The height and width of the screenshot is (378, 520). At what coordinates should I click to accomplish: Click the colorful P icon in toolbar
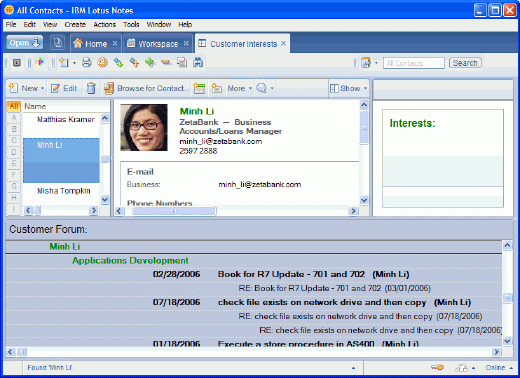coord(40,62)
